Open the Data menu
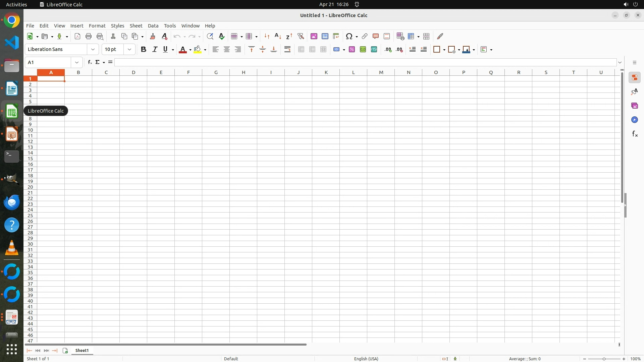Image resolution: width=644 pixels, height=362 pixels. click(x=153, y=26)
